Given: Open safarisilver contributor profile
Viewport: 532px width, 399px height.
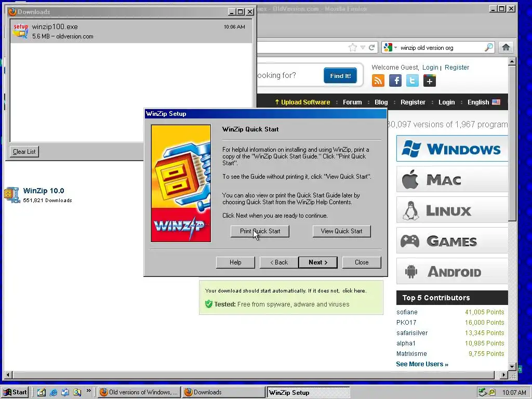Looking at the screenshot, I should tap(412, 333).
